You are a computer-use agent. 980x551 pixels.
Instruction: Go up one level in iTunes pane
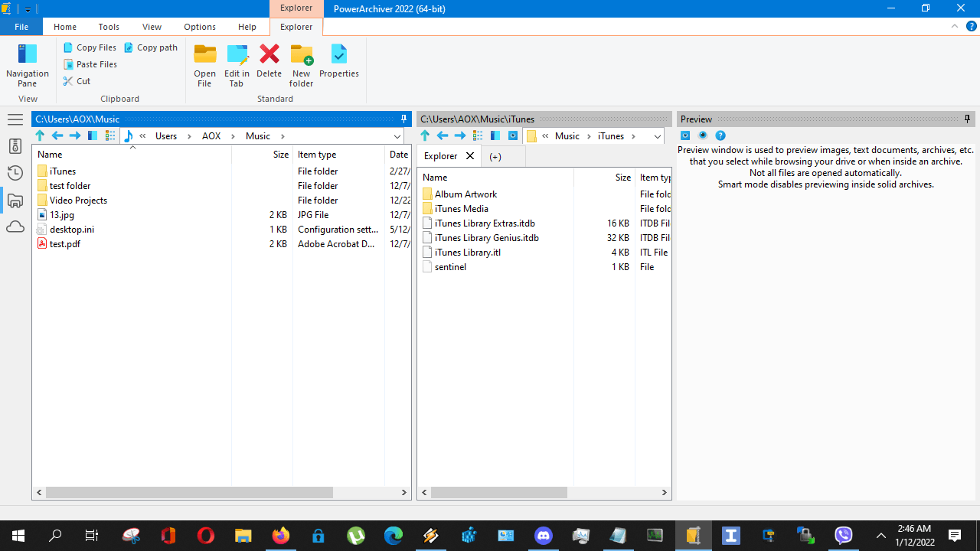point(425,135)
